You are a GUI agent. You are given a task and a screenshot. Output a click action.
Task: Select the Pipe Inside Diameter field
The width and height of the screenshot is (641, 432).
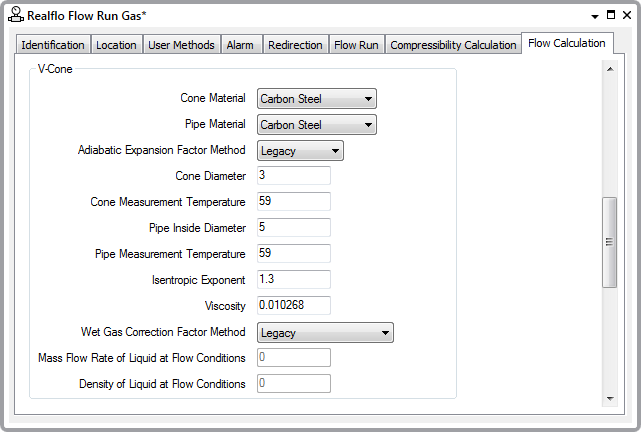[x=293, y=227]
